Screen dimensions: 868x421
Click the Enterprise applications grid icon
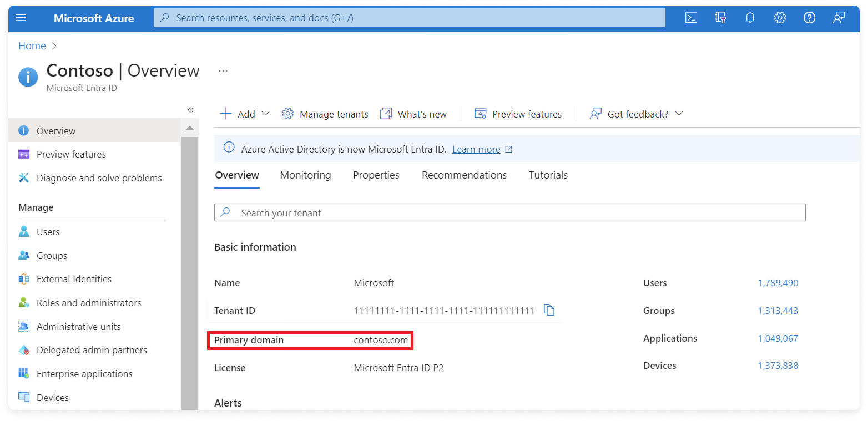[x=24, y=374]
